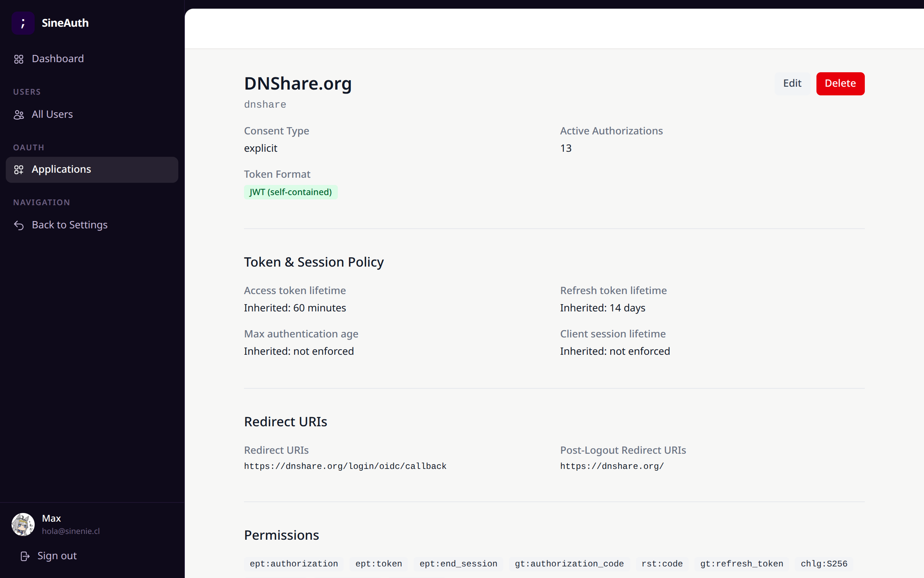Open the Dashboard menu item
Viewport: 924px width, 578px height.
click(x=92, y=59)
